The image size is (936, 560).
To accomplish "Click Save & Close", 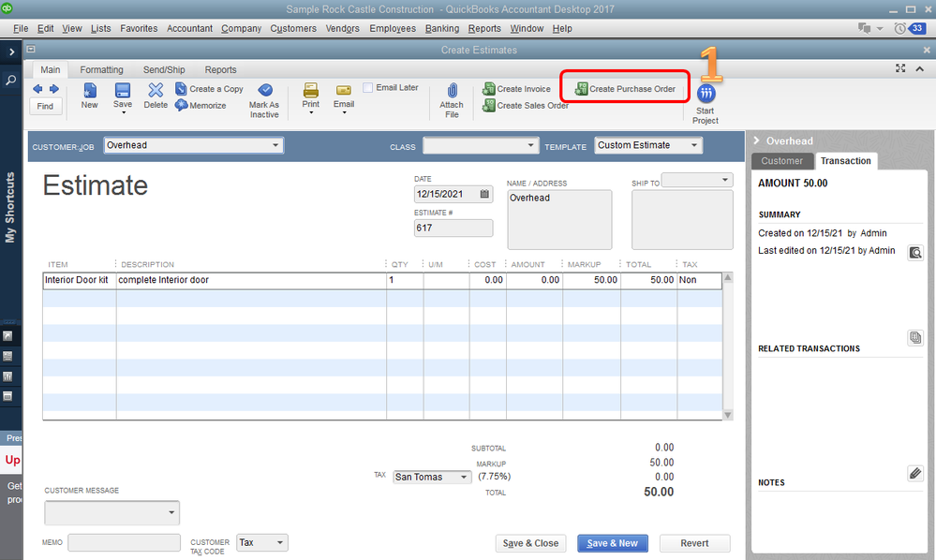I will coord(530,543).
